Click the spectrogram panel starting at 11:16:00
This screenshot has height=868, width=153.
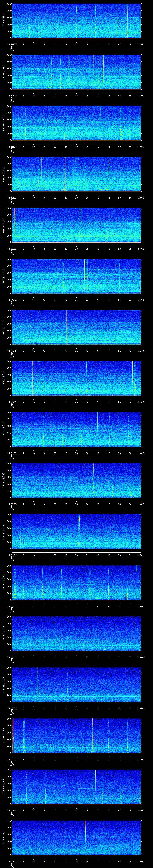click(x=77, y=21)
